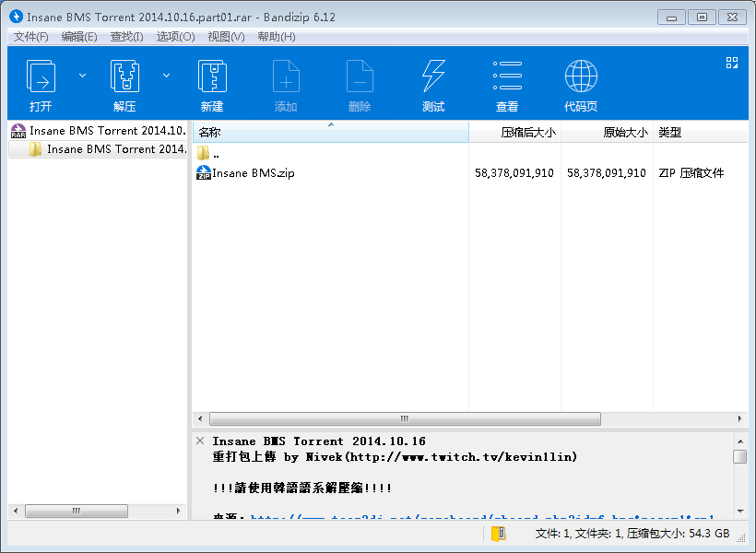Click the compressed size 58,378,091,910 cell
This screenshot has height=553, width=756.
tap(514, 173)
